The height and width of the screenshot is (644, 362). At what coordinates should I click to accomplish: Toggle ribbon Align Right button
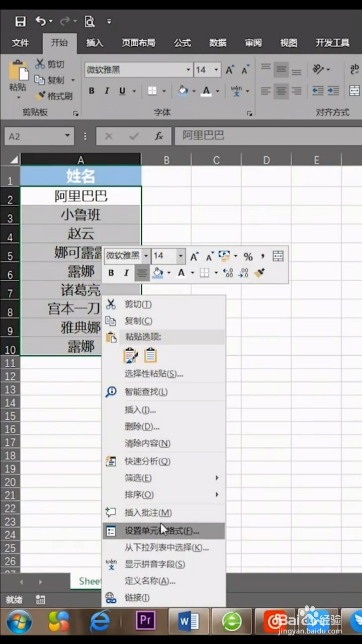click(297, 91)
